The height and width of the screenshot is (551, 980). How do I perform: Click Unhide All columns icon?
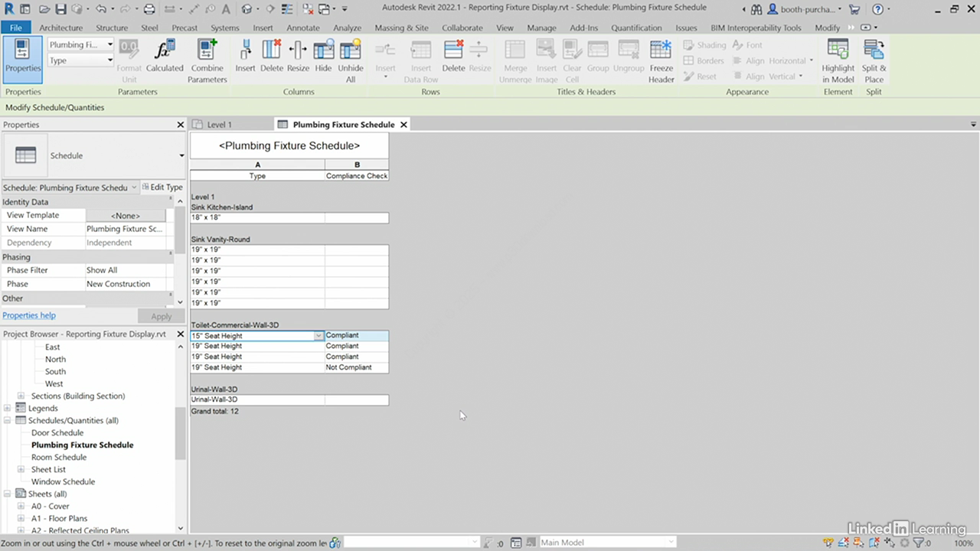pos(351,61)
